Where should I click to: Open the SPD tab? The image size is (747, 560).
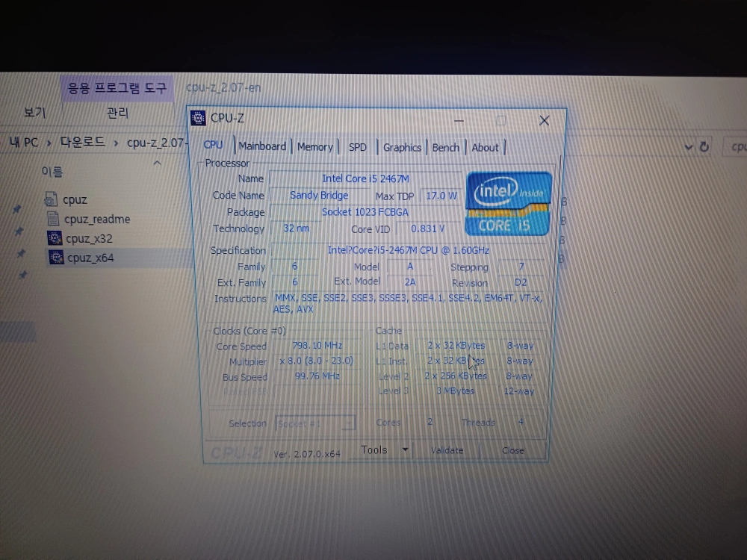tap(358, 147)
